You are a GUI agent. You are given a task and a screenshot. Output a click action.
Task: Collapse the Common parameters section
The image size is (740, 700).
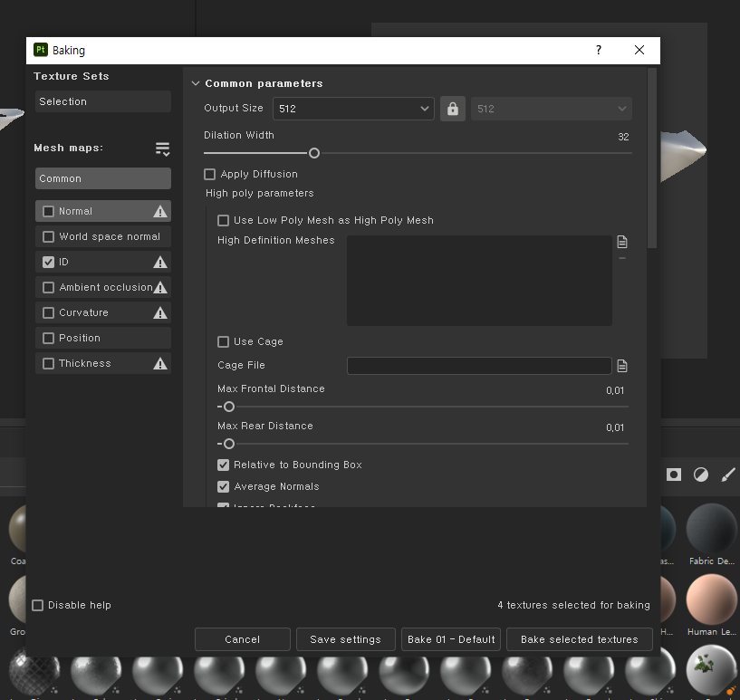click(196, 83)
